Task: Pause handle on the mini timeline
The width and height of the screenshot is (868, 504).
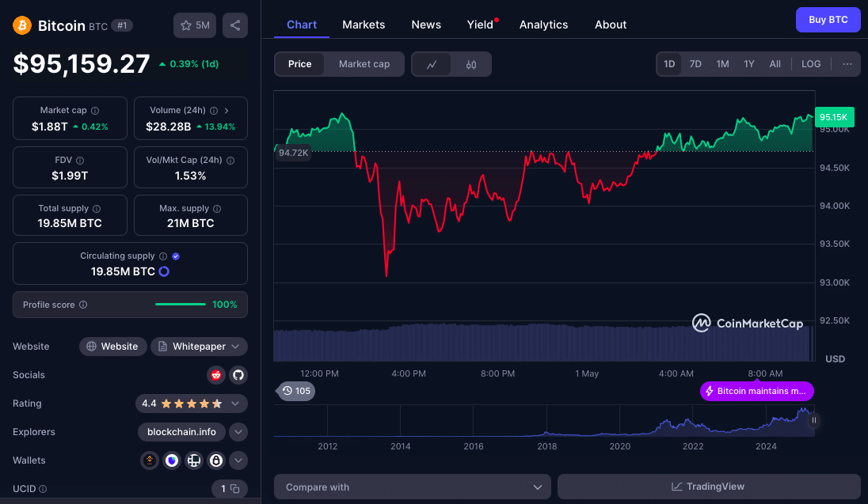Action: point(814,420)
